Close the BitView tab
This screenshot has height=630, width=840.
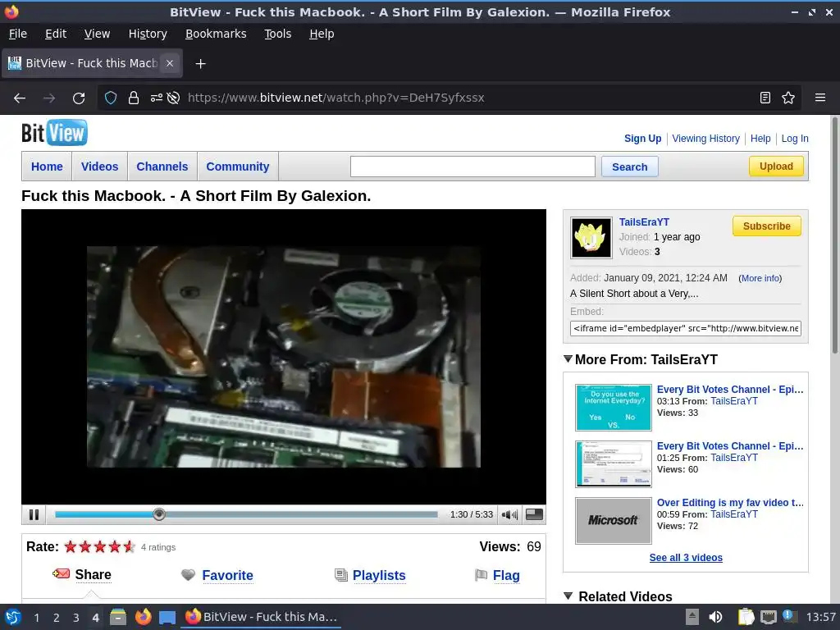(x=169, y=63)
